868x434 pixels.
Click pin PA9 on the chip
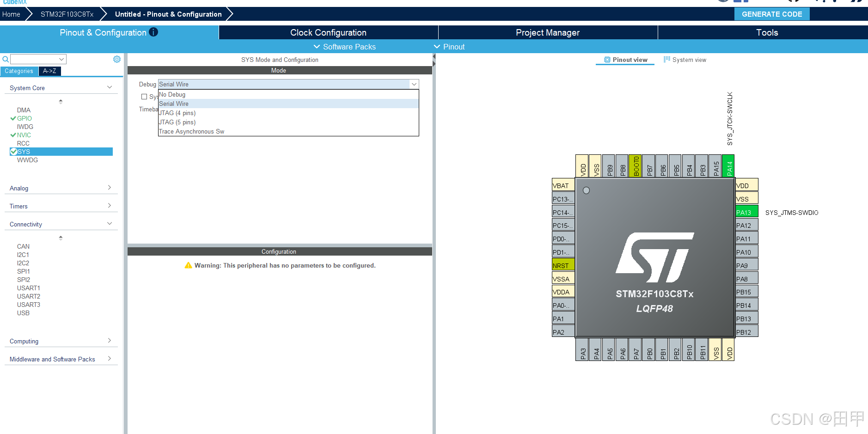click(x=747, y=265)
